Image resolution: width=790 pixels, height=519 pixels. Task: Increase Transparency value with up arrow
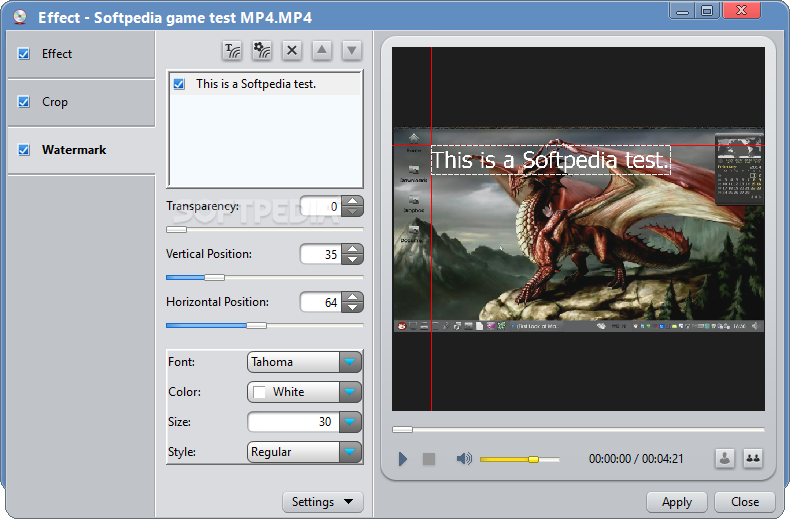(x=352, y=201)
